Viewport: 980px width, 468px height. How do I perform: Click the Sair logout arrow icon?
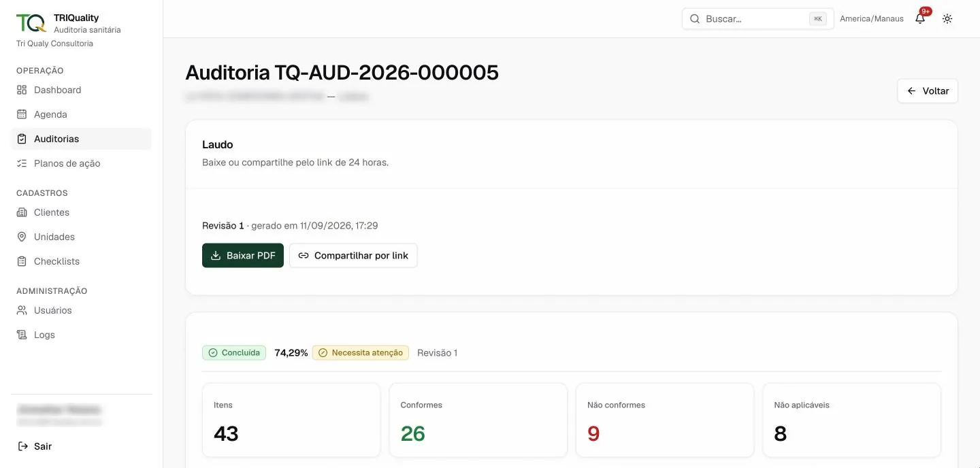tap(22, 446)
